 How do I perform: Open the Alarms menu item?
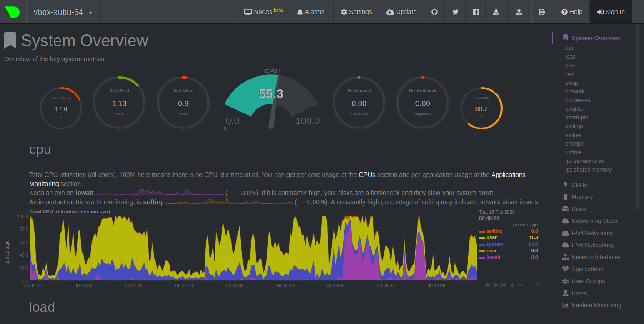(x=311, y=12)
